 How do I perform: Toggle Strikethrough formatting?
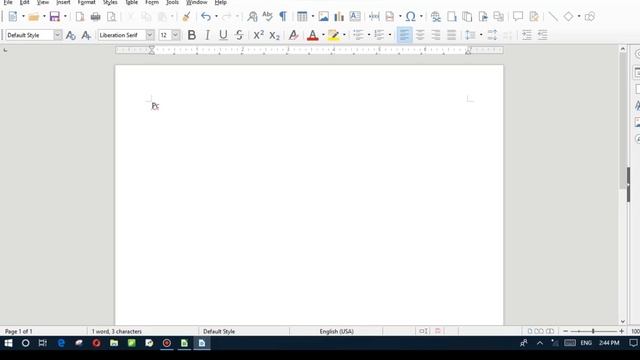[x=239, y=35]
